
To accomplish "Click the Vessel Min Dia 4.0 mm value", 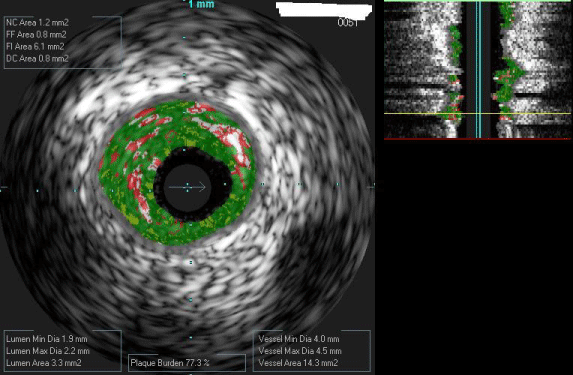I will (299, 339).
